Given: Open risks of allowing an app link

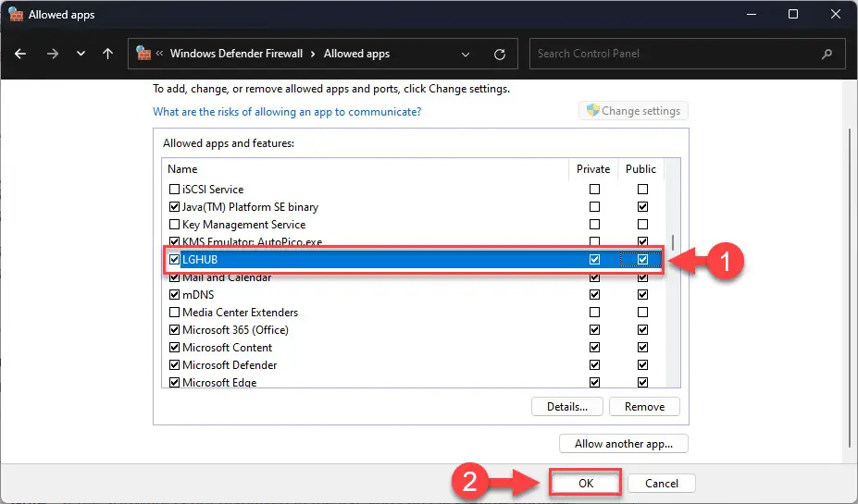Looking at the screenshot, I should [x=287, y=112].
